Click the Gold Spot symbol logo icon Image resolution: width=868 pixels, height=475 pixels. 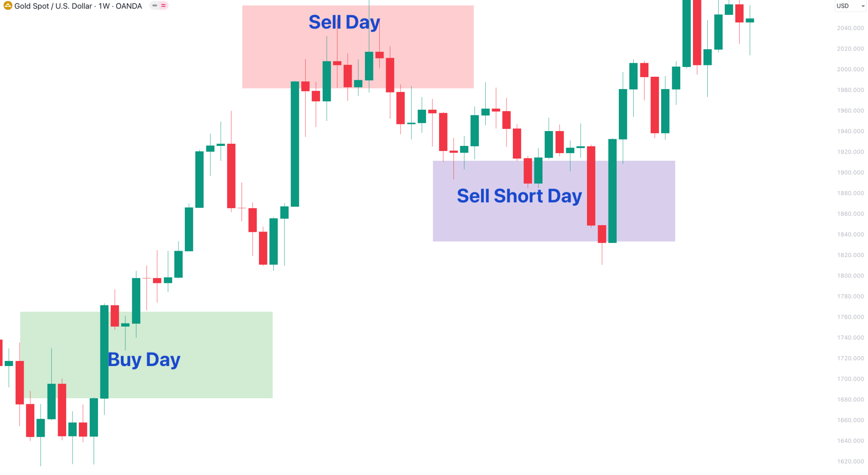8,6
